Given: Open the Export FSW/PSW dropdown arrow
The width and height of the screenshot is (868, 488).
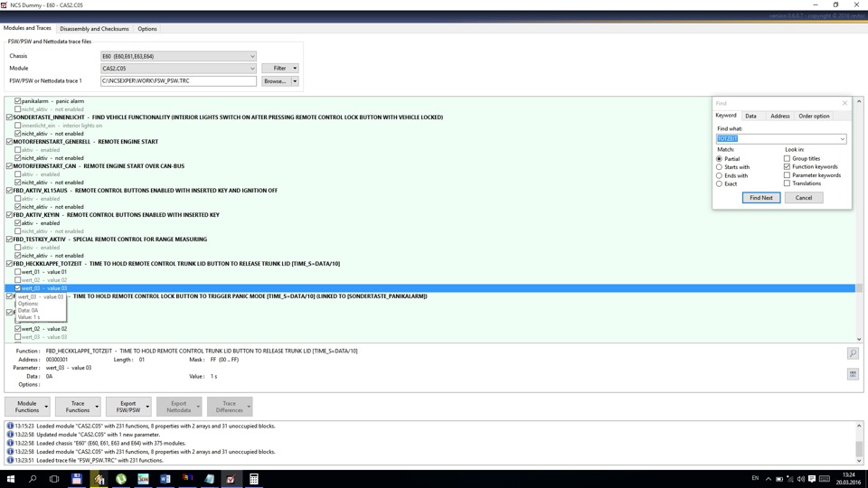Looking at the screenshot, I should (x=147, y=407).
